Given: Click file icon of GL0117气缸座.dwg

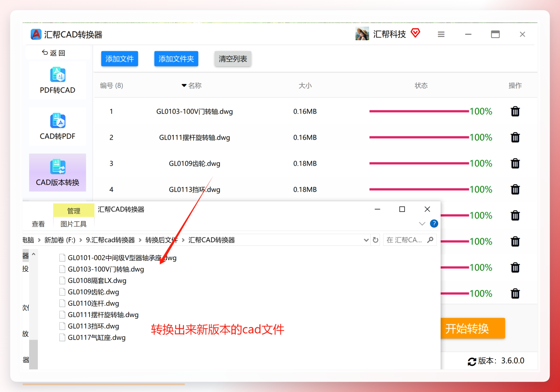Looking at the screenshot, I should tap(62, 338).
